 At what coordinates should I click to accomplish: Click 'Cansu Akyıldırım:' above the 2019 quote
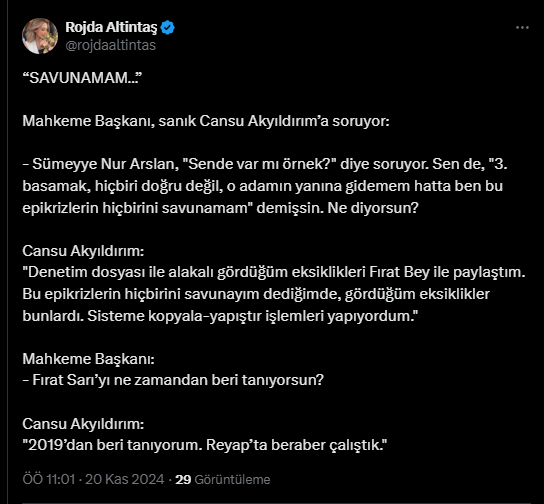pyautogui.click(x=83, y=424)
